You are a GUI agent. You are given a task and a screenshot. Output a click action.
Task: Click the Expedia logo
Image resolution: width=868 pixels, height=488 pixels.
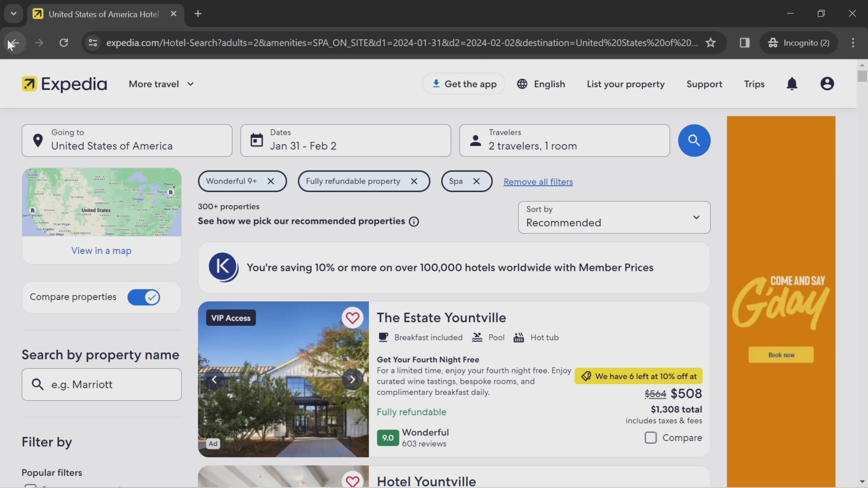coord(64,84)
